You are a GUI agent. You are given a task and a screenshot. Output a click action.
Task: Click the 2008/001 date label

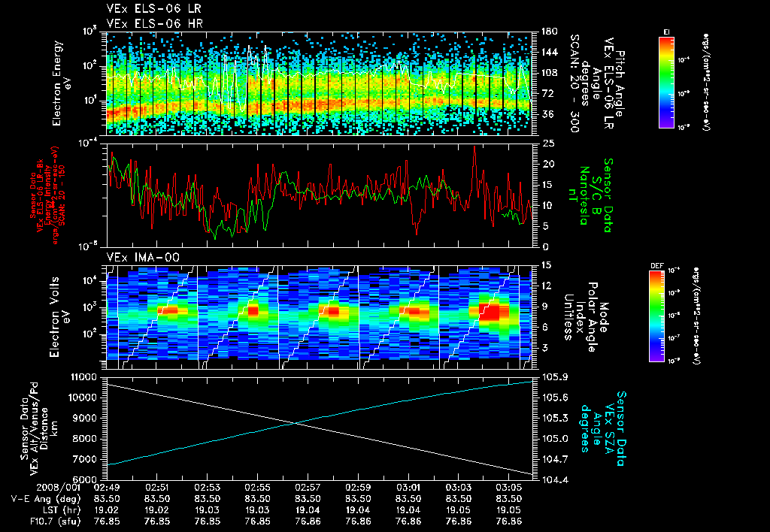point(58,488)
